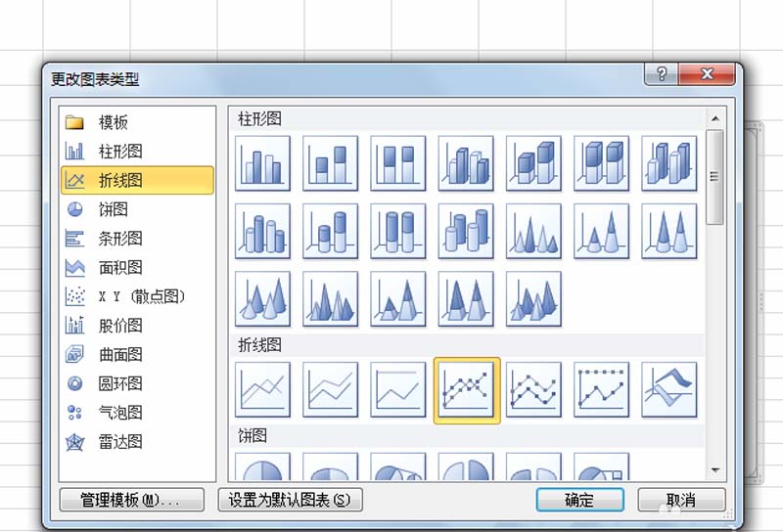783x532 pixels.
Task: Open the 曲面图 category
Action: point(137,354)
